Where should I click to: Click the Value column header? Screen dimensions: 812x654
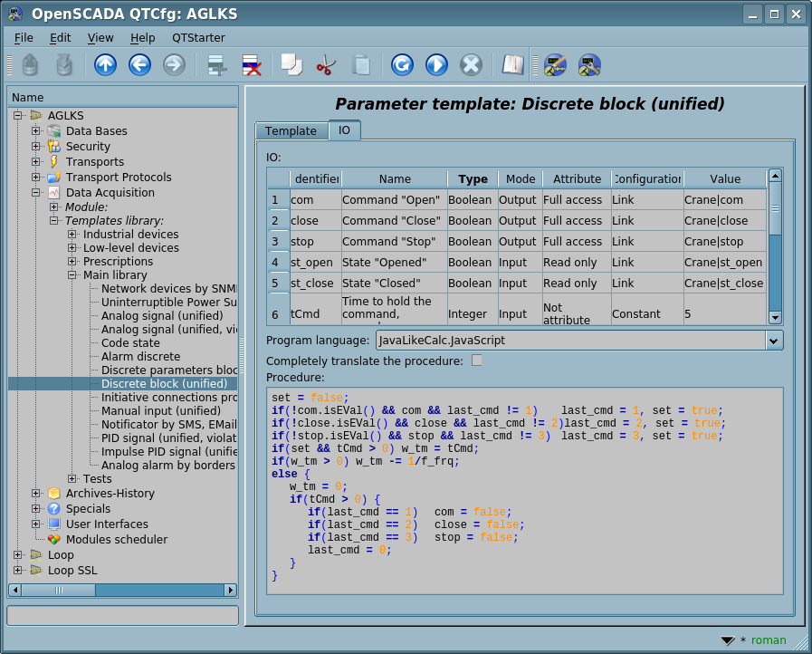click(x=725, y=178)
